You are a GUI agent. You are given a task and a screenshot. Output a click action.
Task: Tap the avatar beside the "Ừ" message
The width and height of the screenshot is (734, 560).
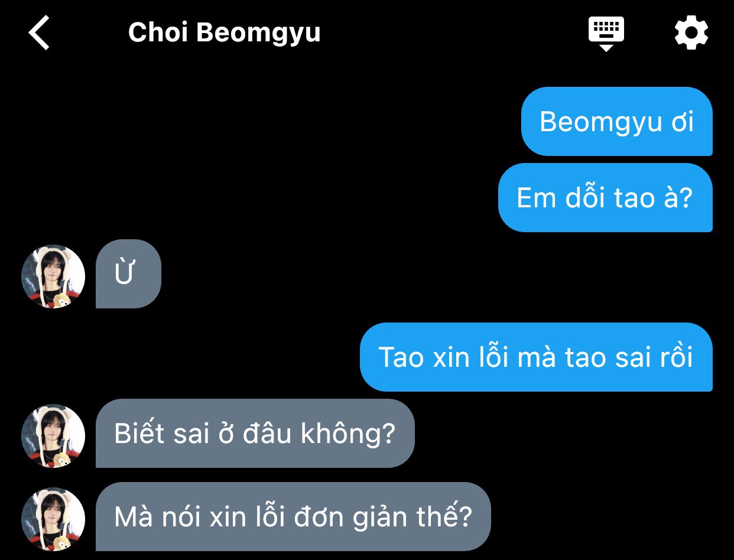[x=53, y=276]
